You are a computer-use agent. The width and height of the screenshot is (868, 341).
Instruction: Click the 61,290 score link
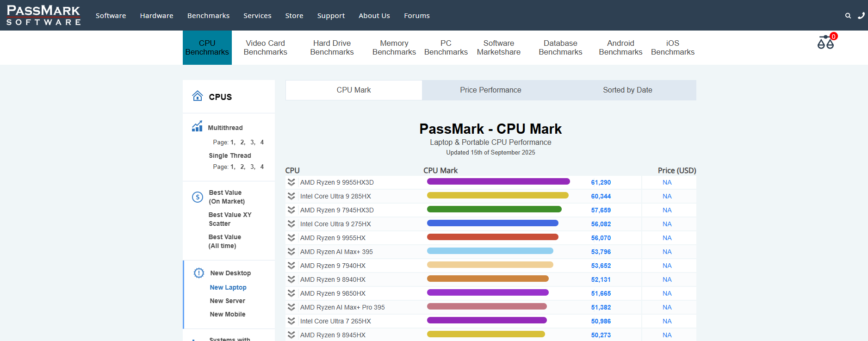tap(601, 182)
